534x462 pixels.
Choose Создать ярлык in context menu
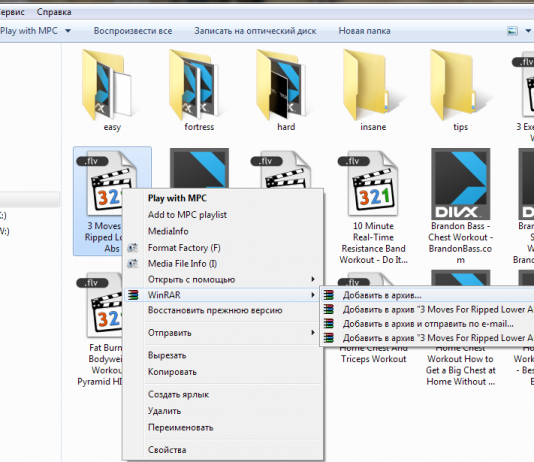click(178, 395)
